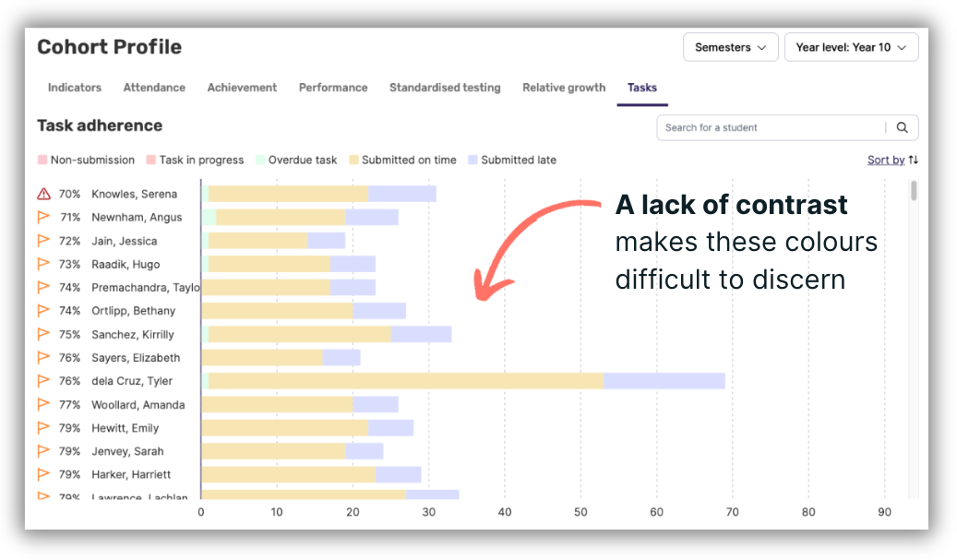Open the Standardised testing tab

[445, 88]
